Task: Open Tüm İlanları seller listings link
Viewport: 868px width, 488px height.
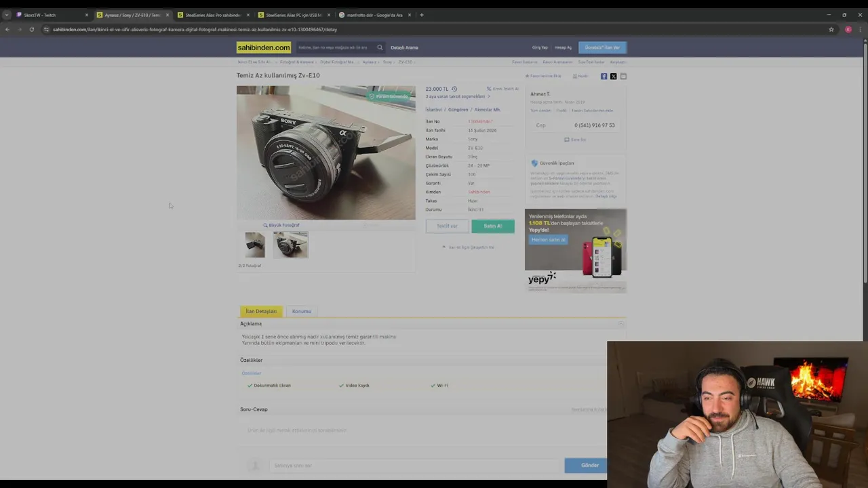Action: (x=540, y=110)
